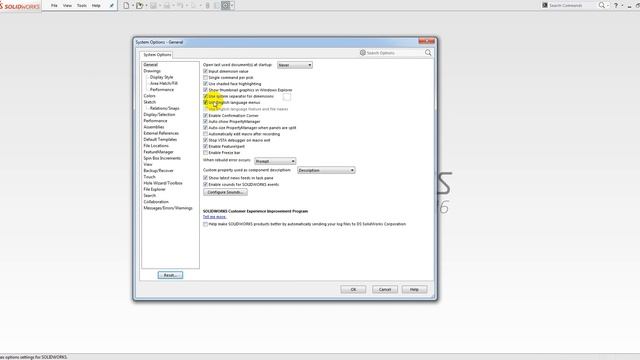
Task: Select General in options tree
Action: tap(151, 64)
